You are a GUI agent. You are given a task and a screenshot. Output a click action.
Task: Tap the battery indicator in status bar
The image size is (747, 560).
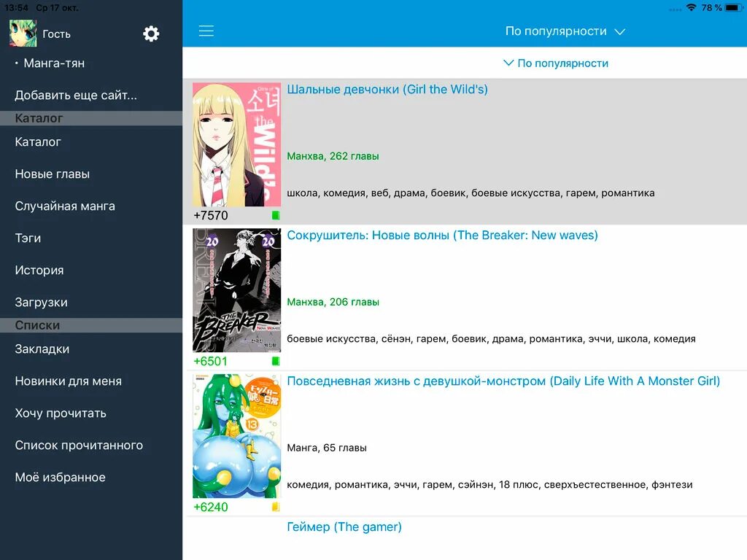coord(734,7)
